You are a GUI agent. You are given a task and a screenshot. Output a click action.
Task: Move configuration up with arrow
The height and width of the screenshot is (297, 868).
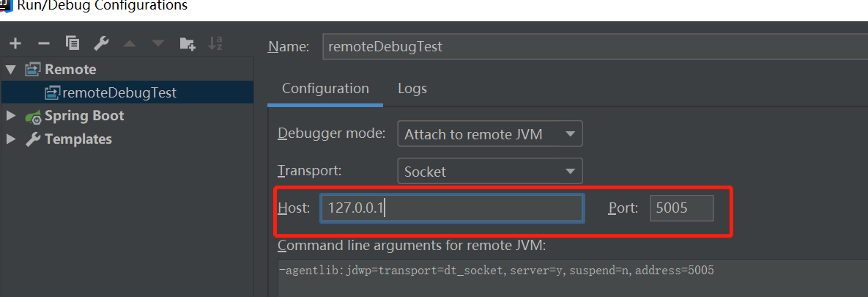(130, 44)
